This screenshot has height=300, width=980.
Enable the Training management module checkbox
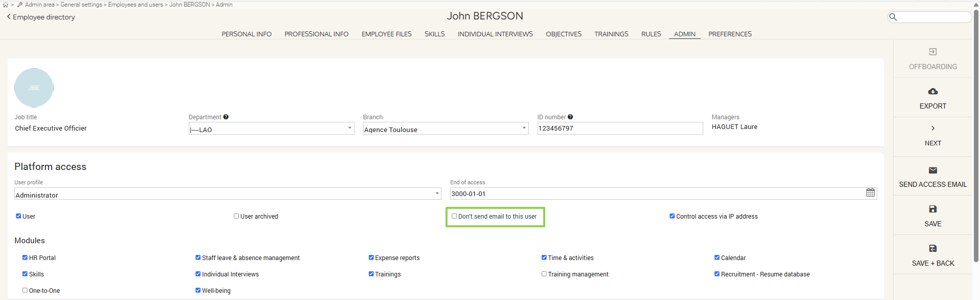point(544,274)
